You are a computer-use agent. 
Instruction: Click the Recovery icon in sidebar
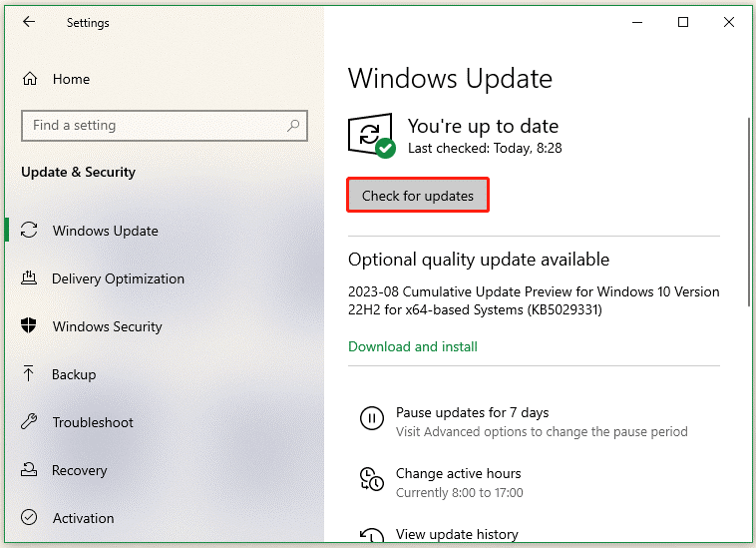point(29,469)
